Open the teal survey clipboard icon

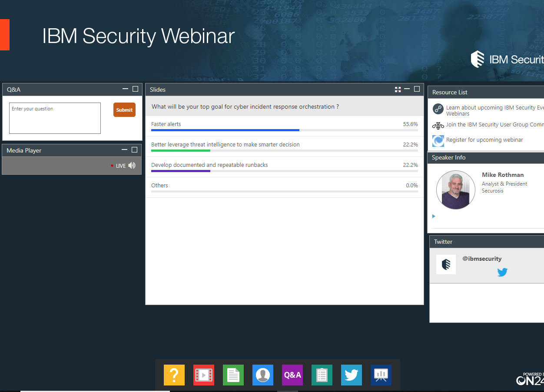coord(322,375)
